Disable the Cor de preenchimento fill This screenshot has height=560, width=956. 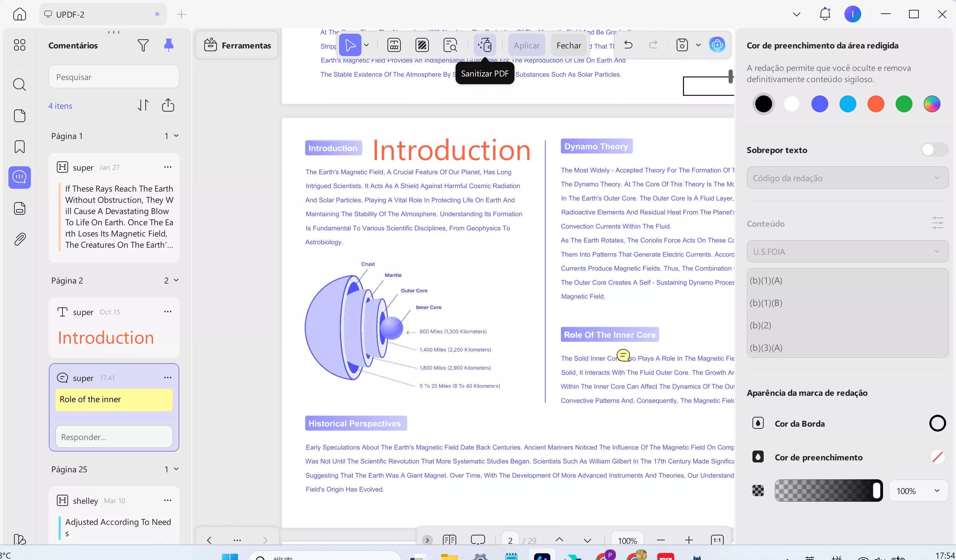(x=938, y=457)
